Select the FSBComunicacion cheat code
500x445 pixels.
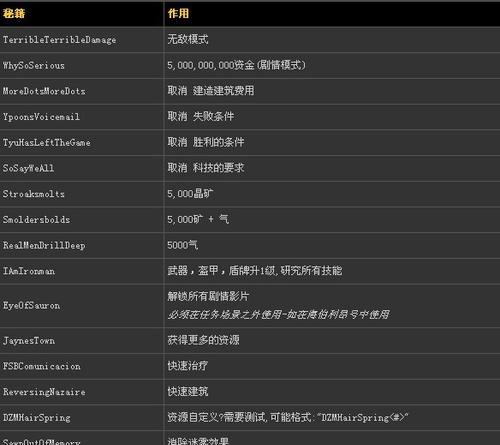(x=42, y=366)
